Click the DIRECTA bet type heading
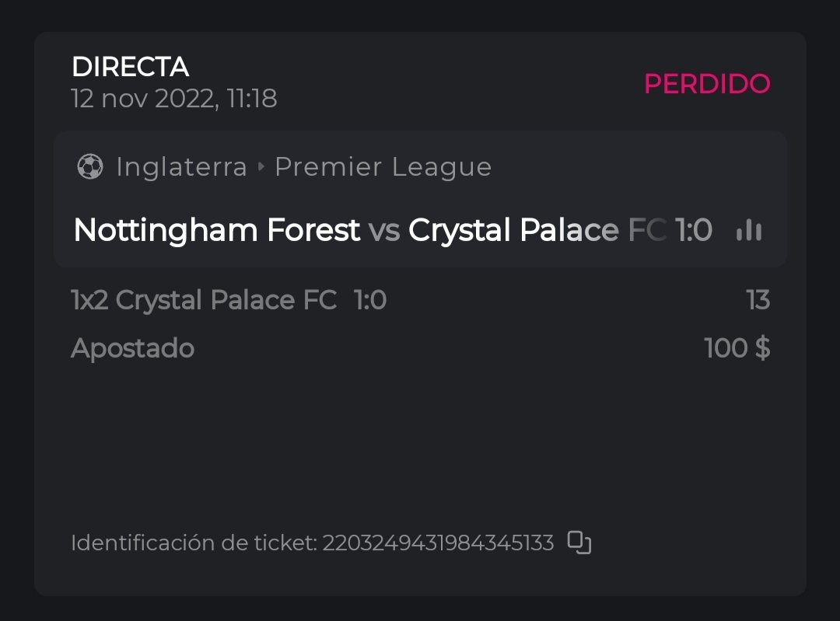Screen dimensions: 840x621 pyautogui.click(x=130, y=68)
